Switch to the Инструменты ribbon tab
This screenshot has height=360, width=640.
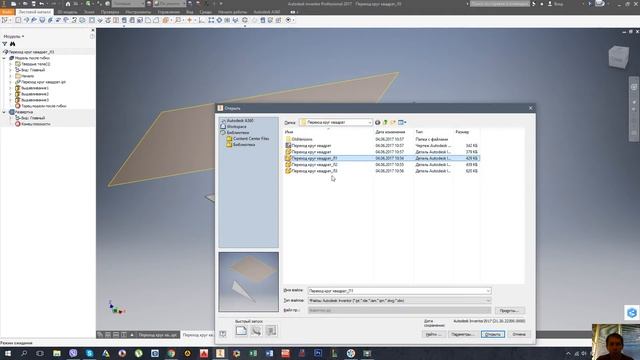(138, 12)
